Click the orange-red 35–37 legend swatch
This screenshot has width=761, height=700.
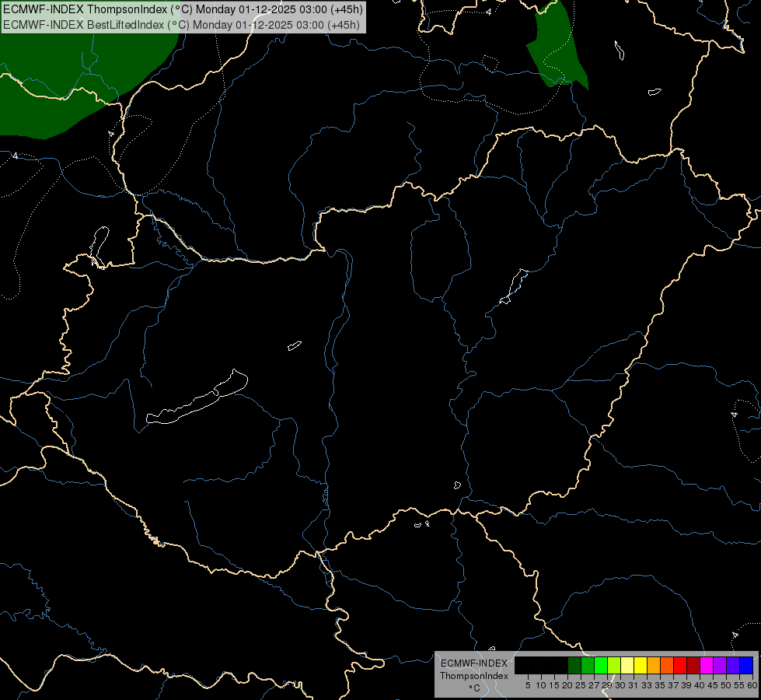pos(667,665)
